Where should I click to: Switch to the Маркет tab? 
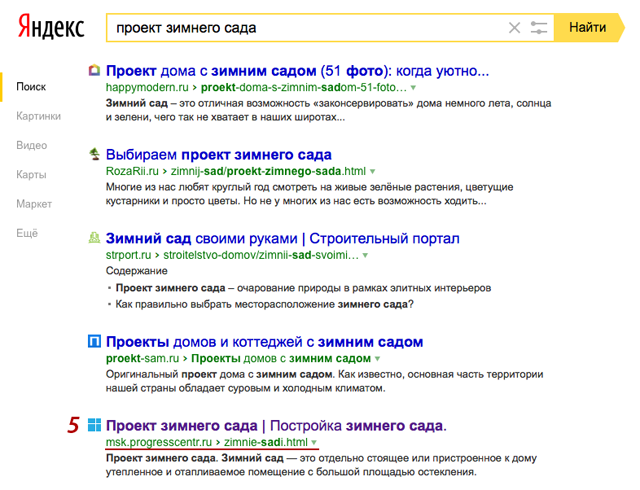click(x=34, y=204)
